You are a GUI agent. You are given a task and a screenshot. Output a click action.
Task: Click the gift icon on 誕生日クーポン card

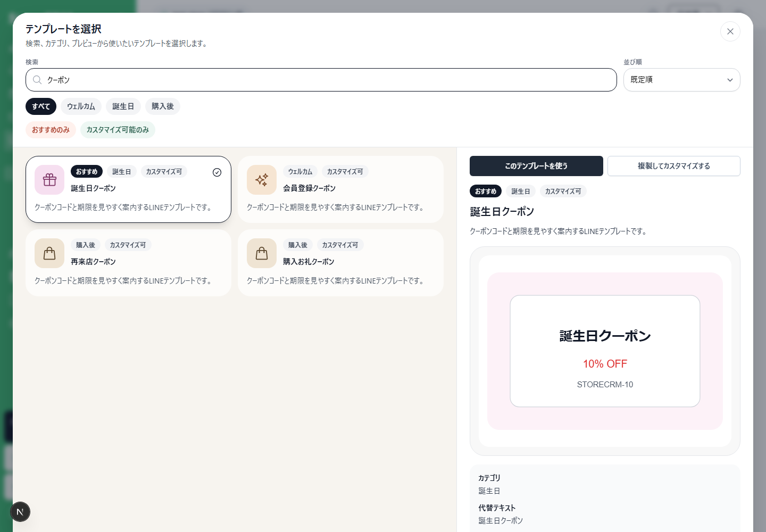[x=49, y=180]
